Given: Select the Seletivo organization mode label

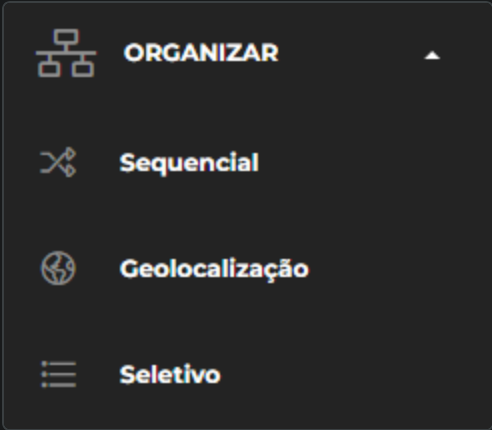Looking at the screenshot, I should coord(170,375).
